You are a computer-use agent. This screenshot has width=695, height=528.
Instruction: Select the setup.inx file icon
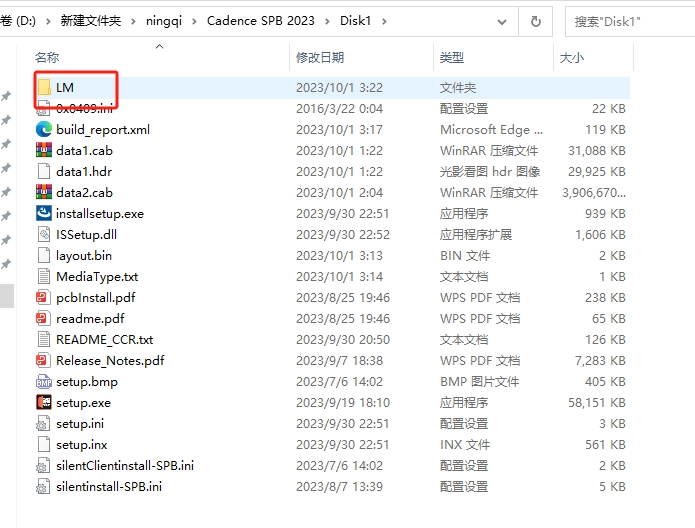click(44, 445)
